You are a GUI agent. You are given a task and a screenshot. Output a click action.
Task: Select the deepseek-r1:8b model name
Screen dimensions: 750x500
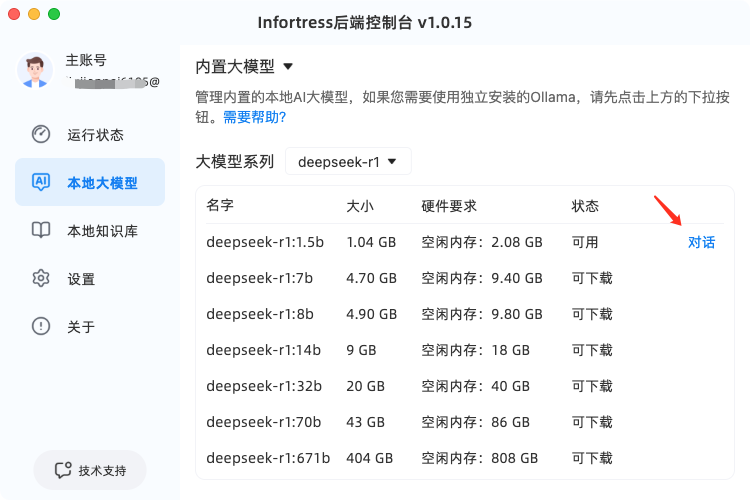pyautogui.click(x=260, y=314)
